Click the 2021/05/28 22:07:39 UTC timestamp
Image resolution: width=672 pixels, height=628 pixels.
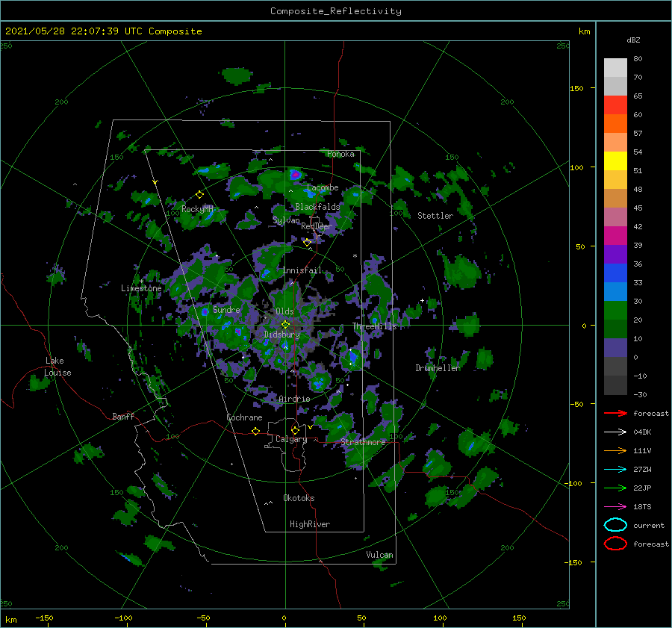(103, 31)
